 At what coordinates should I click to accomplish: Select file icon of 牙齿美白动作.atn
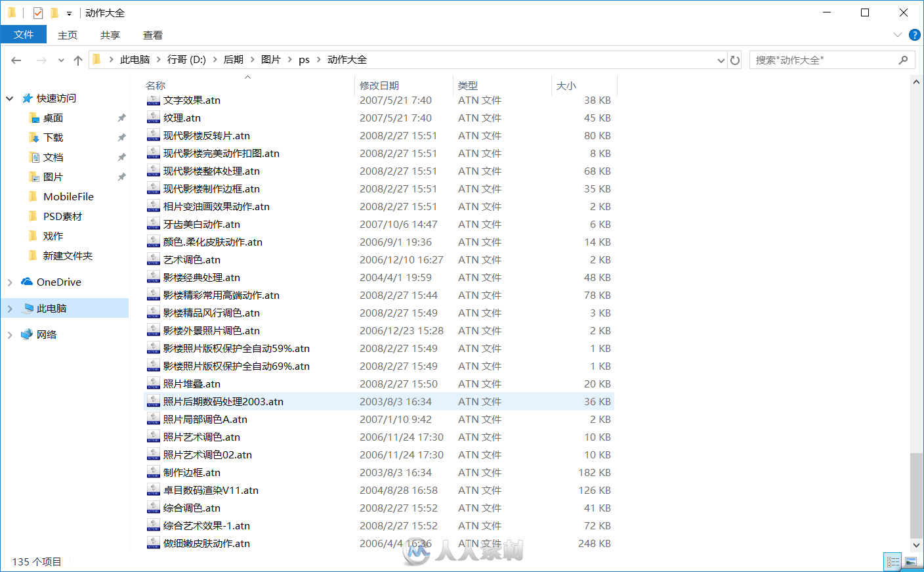click(x=154, y=224)
